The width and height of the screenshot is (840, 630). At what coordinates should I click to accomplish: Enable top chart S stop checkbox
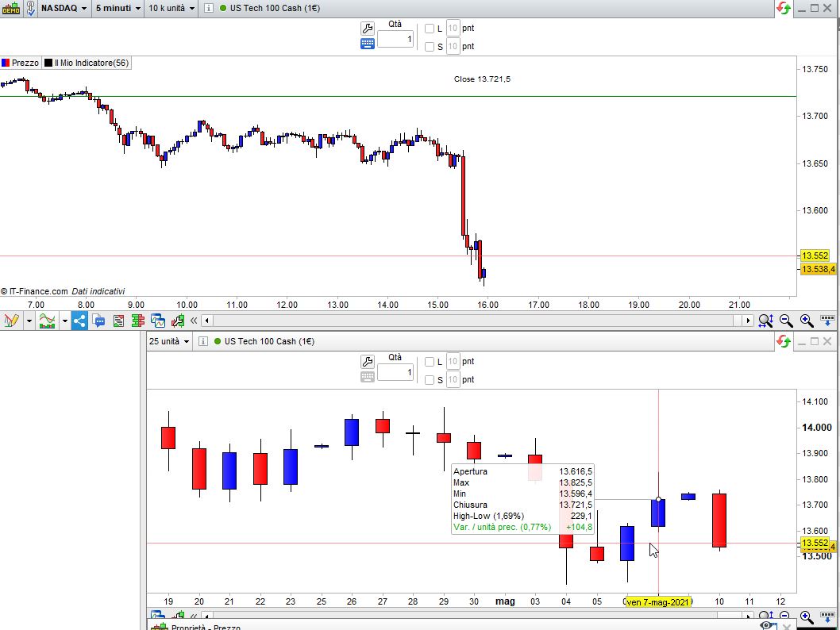[x=429, y=47]
